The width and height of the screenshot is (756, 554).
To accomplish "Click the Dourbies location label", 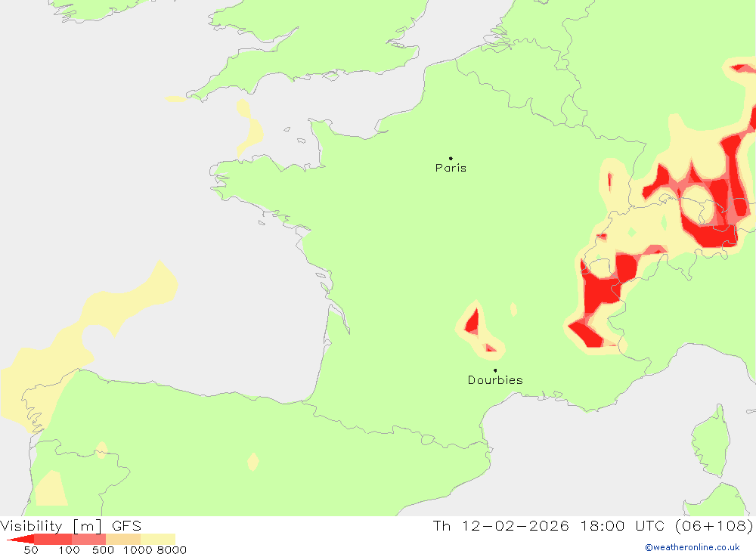I will (x=495, y=380).
